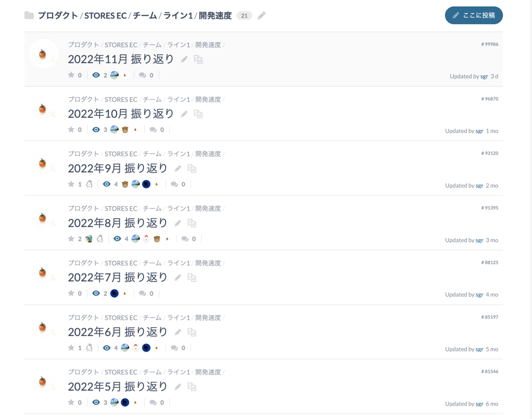Viewport: 532px width, 419px height.
Task: Star the 2022年11月 振り返り post
Action: tap(71, 75)
